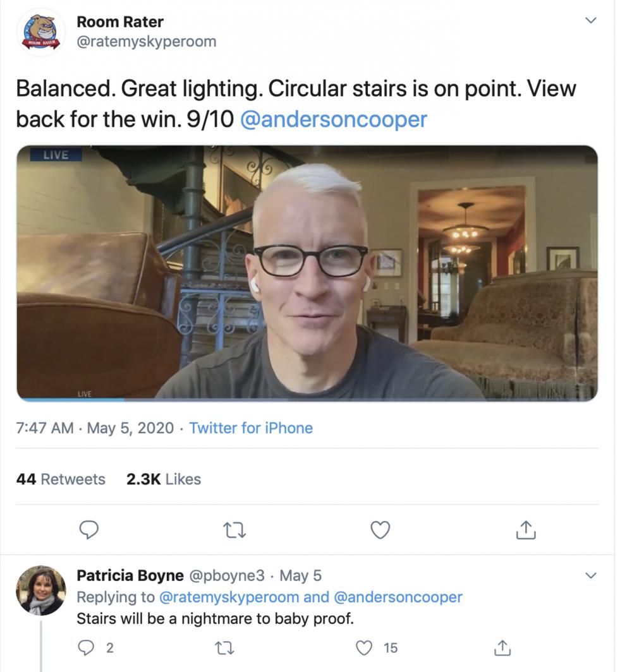Open the Twitter for iPhone source link

[x=251, y=428]
